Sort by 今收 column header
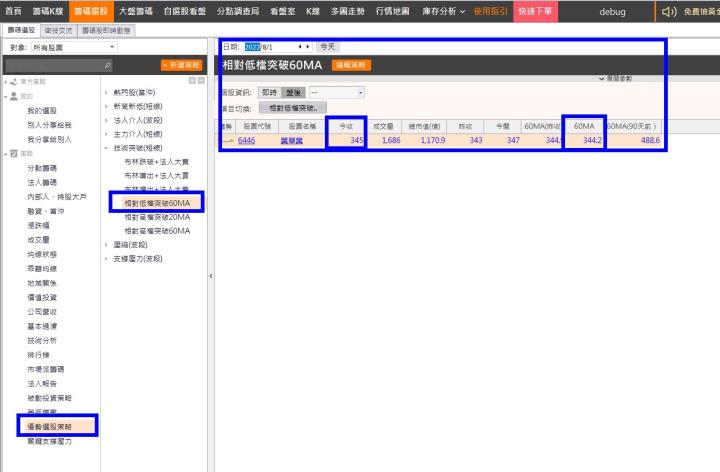Image resolution: width=720 pixels, height=472 pixels. (346, 126)
